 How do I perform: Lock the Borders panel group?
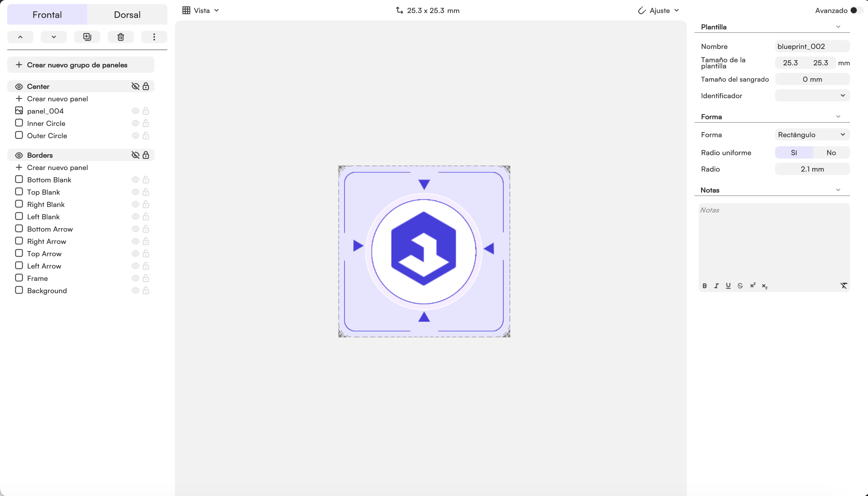(x=146, y=155)
